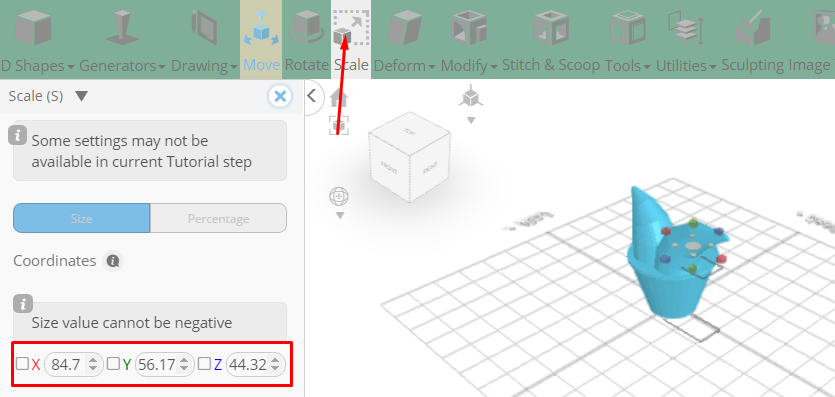
Task: Select the Rotate tool
Action: point(306,28)
